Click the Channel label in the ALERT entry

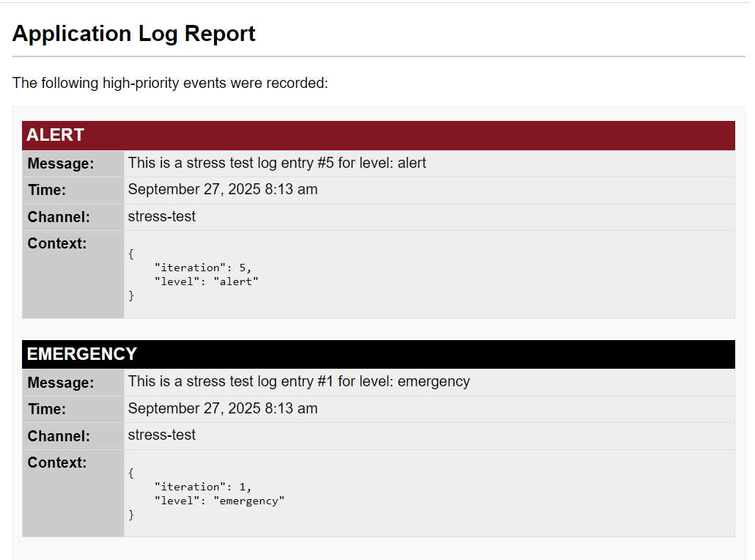pyautogui.click(x=59, y=217)
